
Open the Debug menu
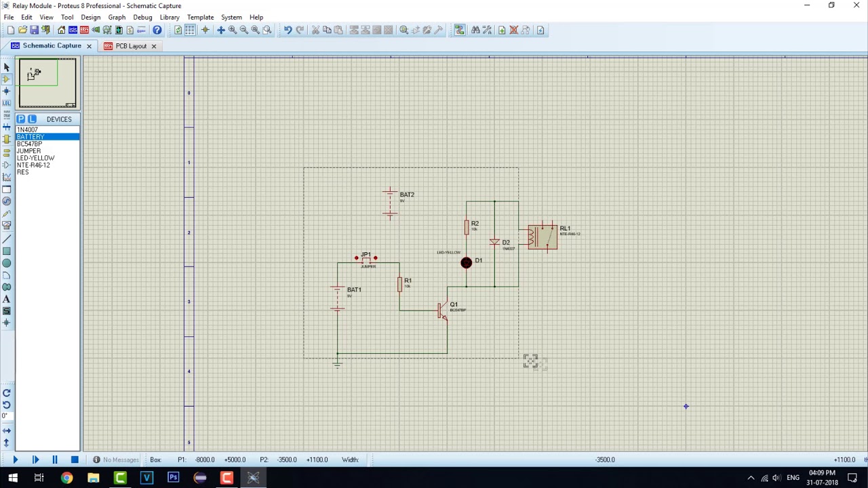(142, 17)
